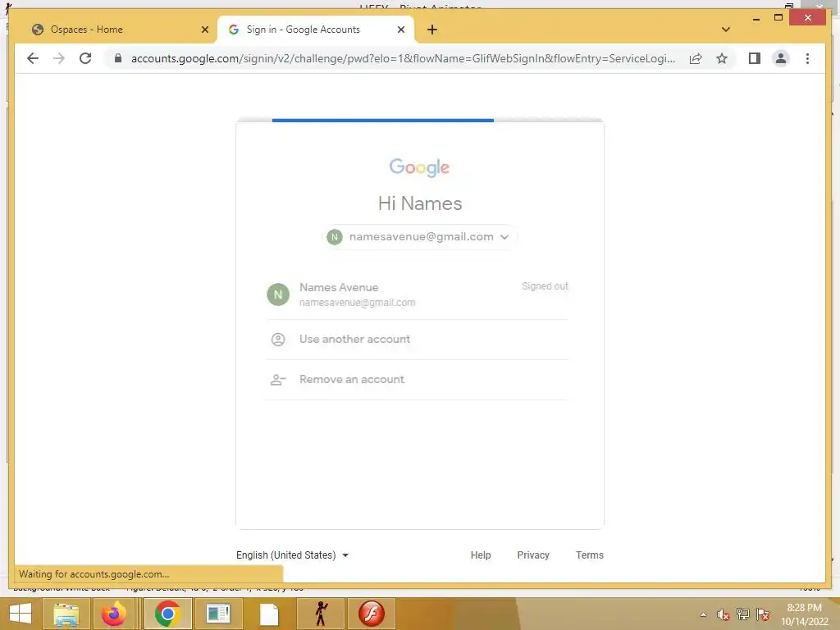Open the Chrome profile avatar icon
The width and height of the screenshot is (840, 630).
coord(781,58)
